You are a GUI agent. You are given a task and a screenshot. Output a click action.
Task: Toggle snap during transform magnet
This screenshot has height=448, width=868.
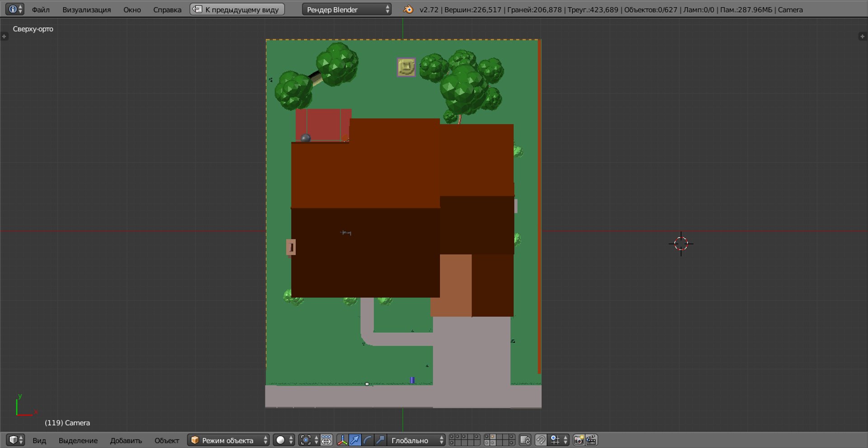[541, 440]
